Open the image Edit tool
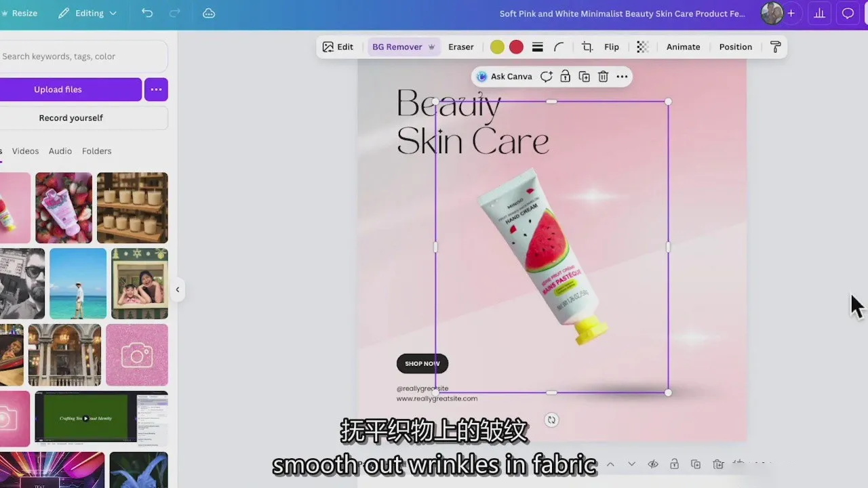Screen dimensions: 868x488 pos(338,47)
